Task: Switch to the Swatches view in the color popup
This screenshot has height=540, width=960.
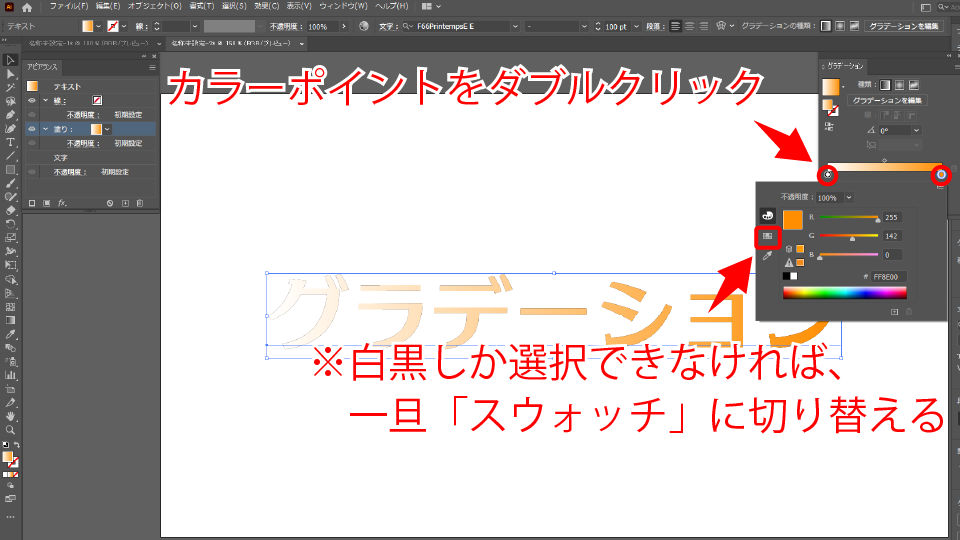Action: click(767, 236)
